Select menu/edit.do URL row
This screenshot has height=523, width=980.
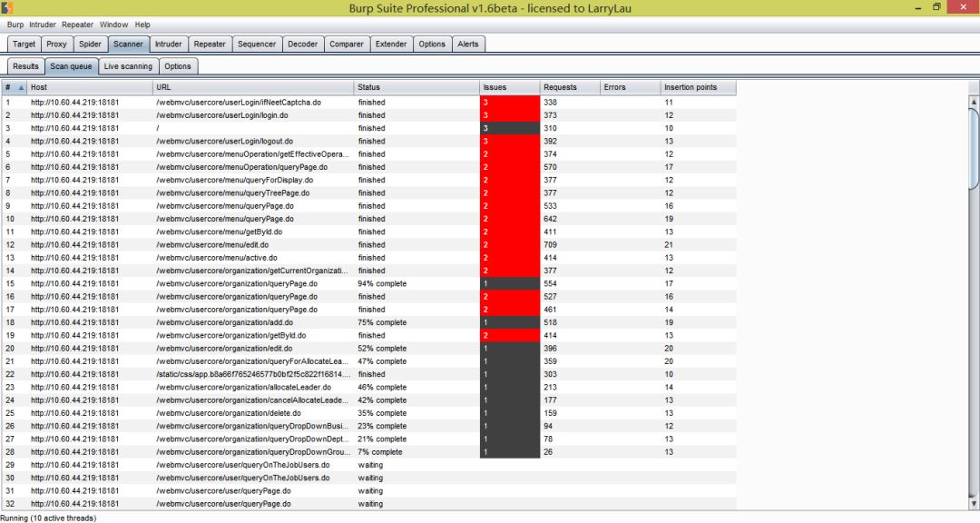click(212, 244)
